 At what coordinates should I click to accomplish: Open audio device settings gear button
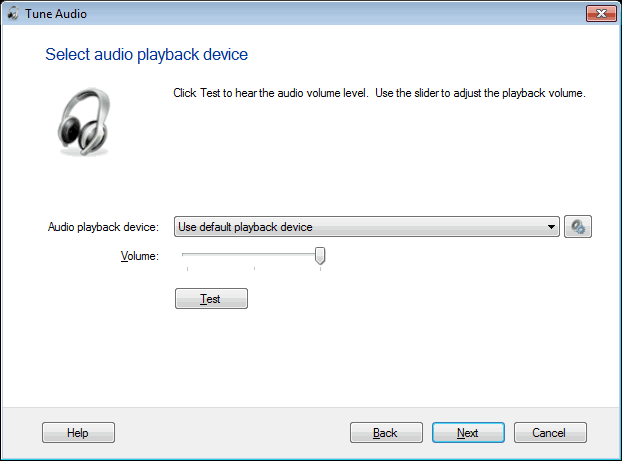tap(578, 227)
